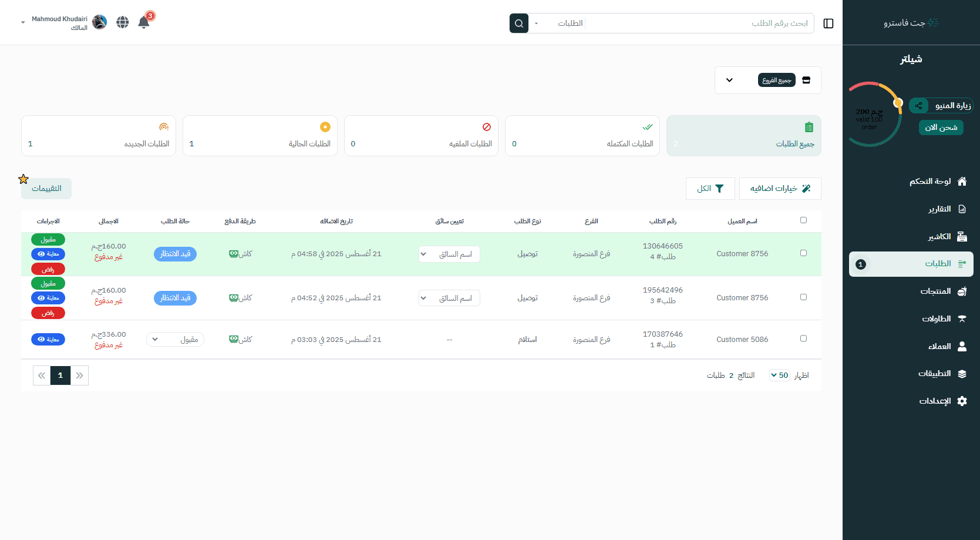Check the select-all checkbox in table header
Image resolution: width=980 pixels, height=540 pixels.
pyautogui.click(x=803, y=220)
